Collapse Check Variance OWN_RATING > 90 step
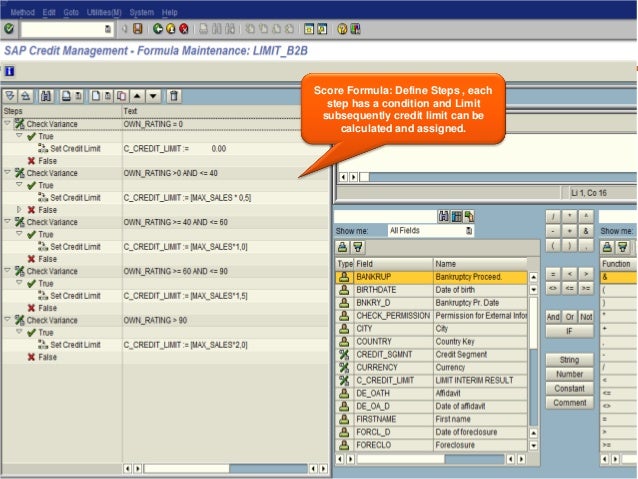 pos(7,319)
